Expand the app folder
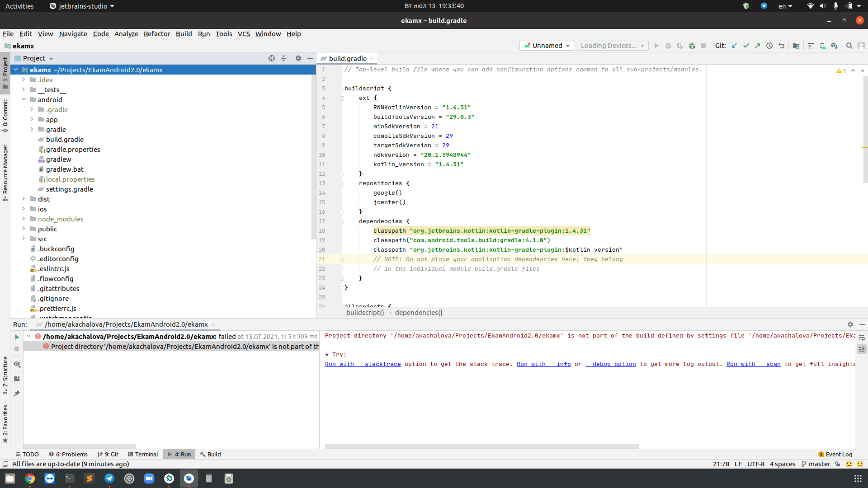Image resolution: width=868 pixels, height=488 pixels. (x=32, y=119)
